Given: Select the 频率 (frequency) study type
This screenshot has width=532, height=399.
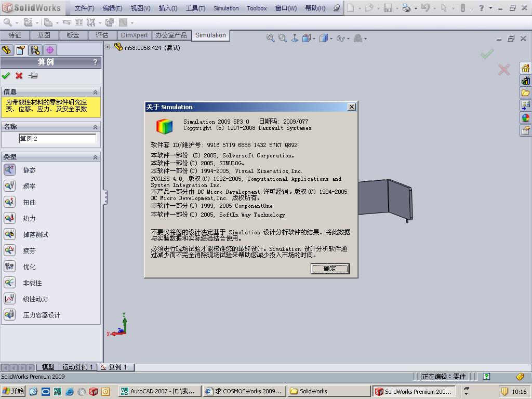Looking at the screenshot, I should pos(9,186).
